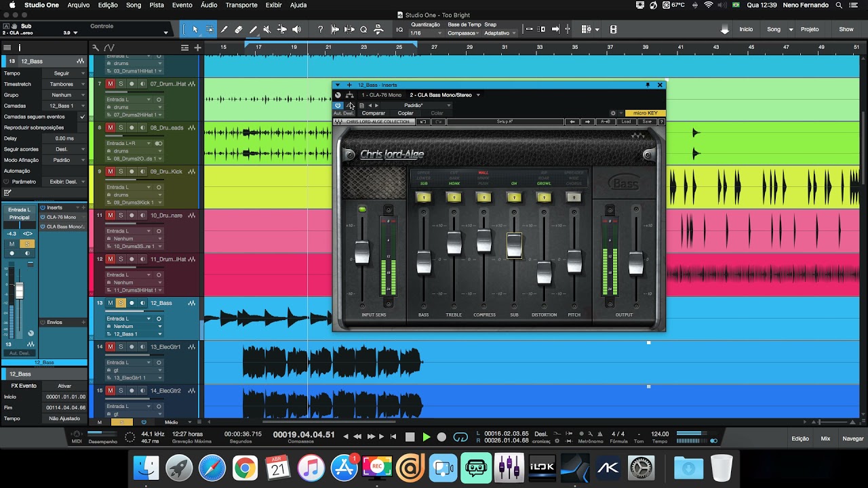Viewport: 868px width, 488px height.
Task: Start playback with the green play button
Action: click(x=426, y=437)
